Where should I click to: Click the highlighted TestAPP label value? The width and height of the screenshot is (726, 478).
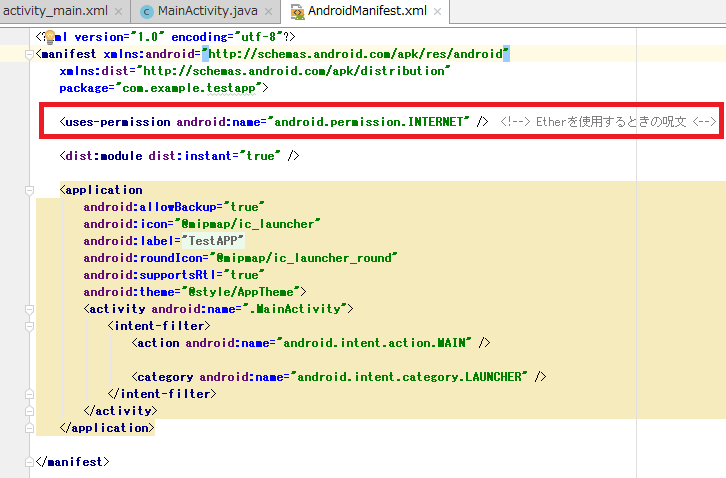point(215,241)
